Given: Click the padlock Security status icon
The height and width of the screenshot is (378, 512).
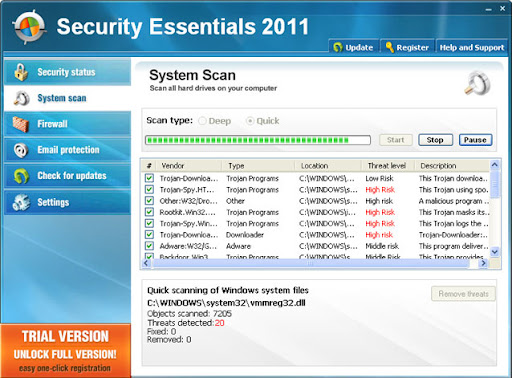Looking at the screenshot, I should 21,72.
